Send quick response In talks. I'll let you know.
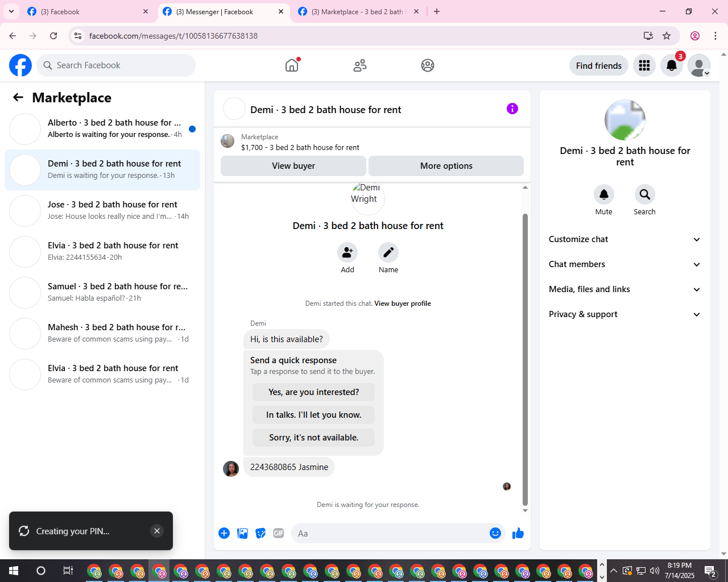 coord(314,415)
